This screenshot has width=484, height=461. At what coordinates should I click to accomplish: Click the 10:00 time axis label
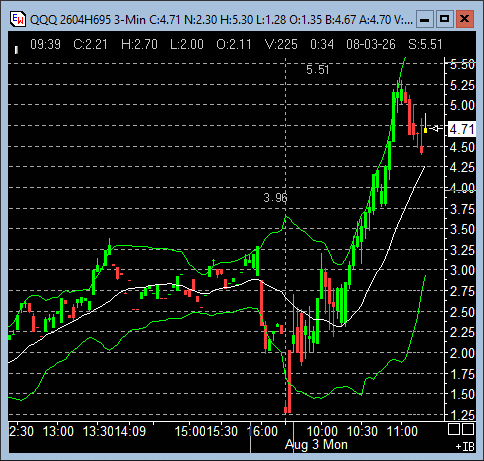[x=322, y=431]
